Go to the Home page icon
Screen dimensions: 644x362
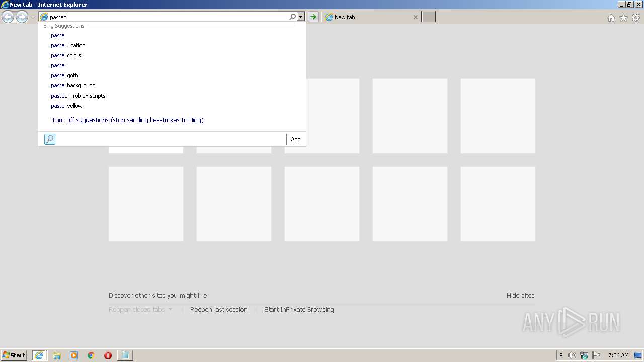[x=611, y=18]
